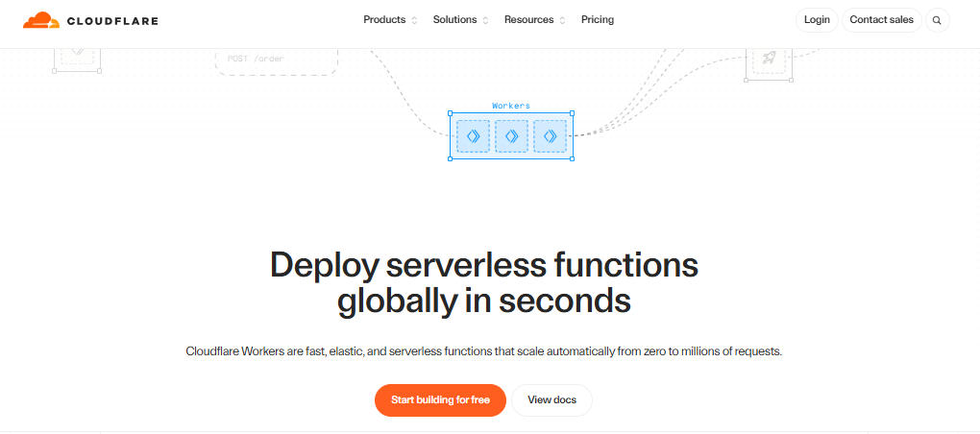Click the Cloudflare Workers description paragraph
Screen dimensions: 980x434
tap(483, 351)
